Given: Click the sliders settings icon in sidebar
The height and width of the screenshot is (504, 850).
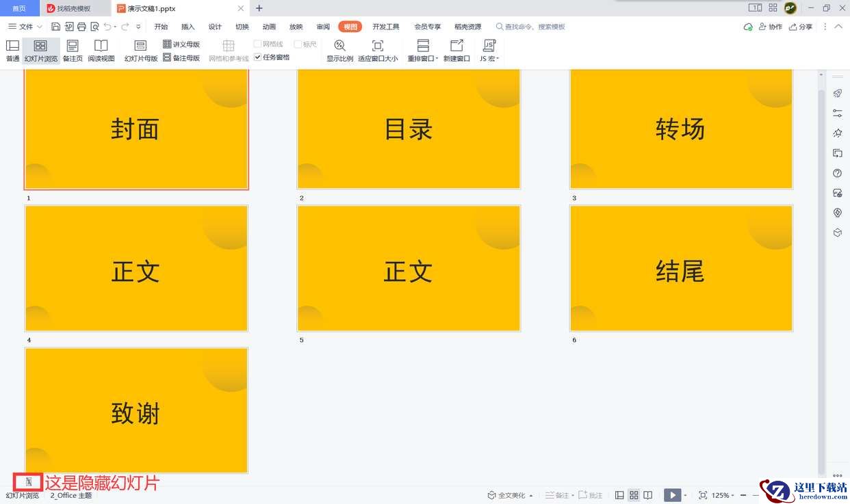Looking at the screenshot, I should coord(837,113).
